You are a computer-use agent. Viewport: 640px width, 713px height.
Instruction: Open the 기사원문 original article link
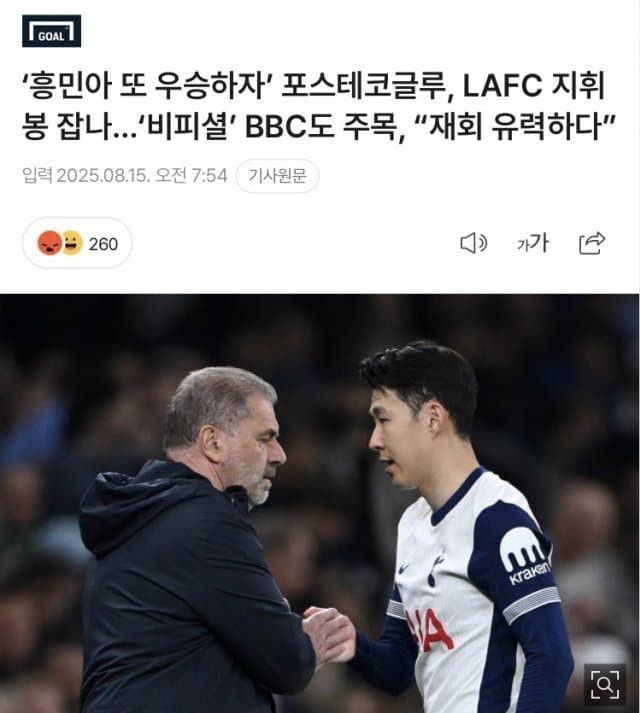(x=277, y=176)
